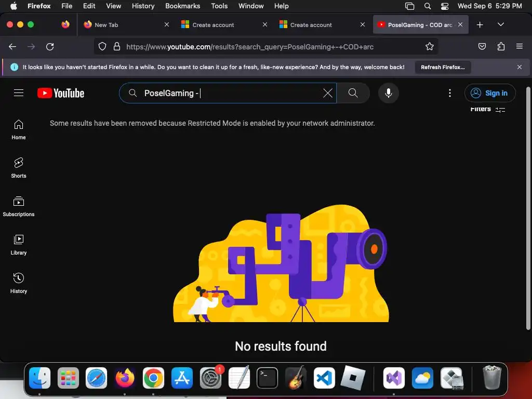Launch Visual Studio Code from the Dock
Screen dimensions: 532x399
(x=324, y=378)
